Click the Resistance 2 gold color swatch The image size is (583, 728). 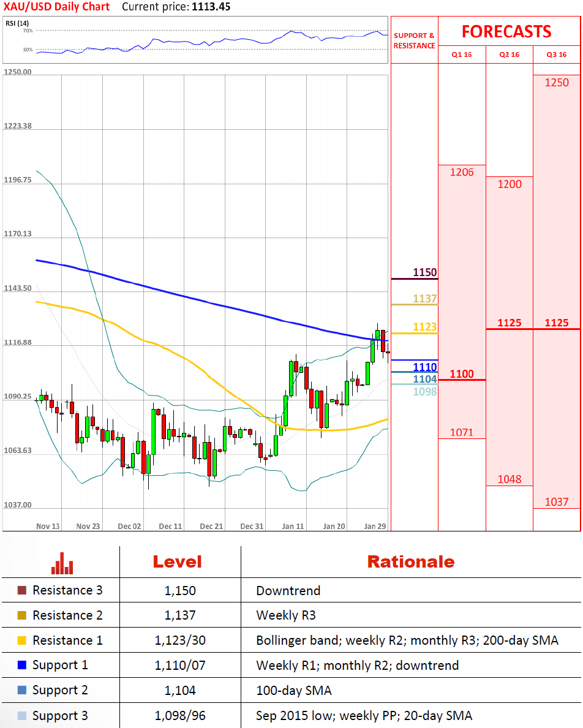pyautogui.click(x=22, y=615)
